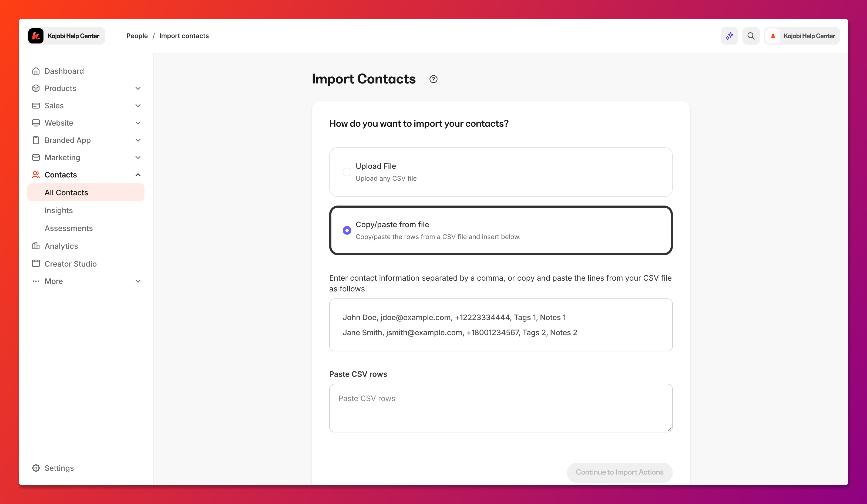Click the John Doe example row text
Screen dimensions: 867x504
pos(454,317)
